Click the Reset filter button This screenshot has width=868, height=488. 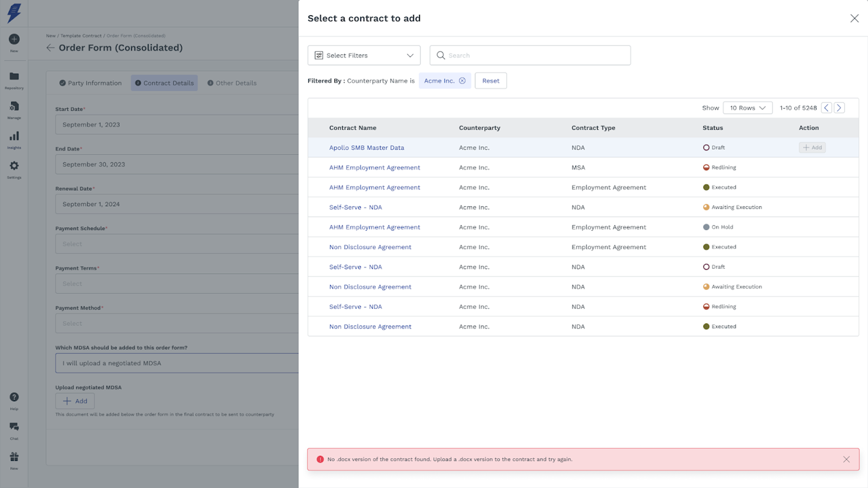pos(490,81)
